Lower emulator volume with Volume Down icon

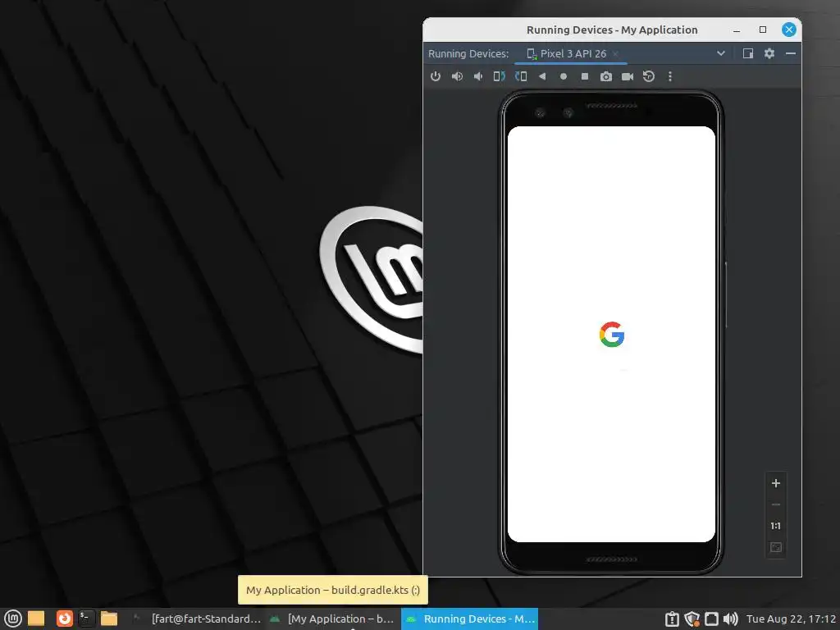478,76
